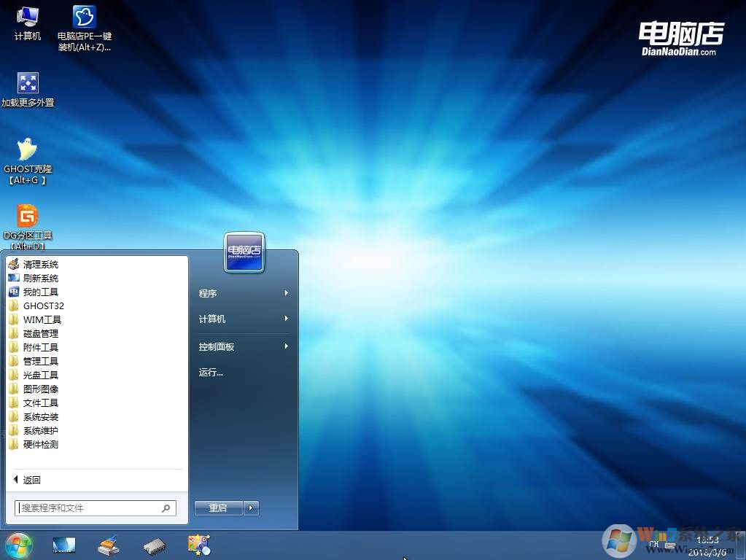Open the GHOST32 folder entry
Screen dimensions: 746x560
[44, 306]
